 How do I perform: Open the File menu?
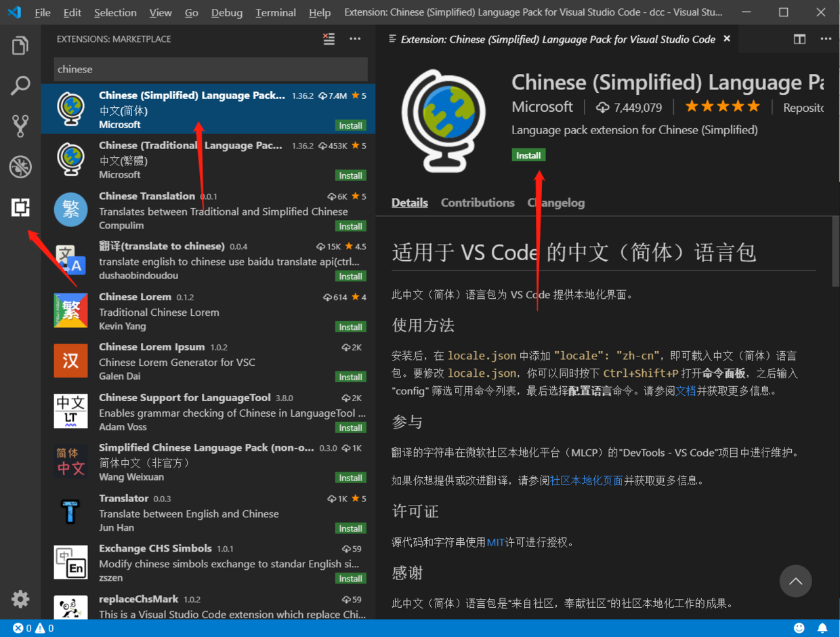tap(43, 12)
